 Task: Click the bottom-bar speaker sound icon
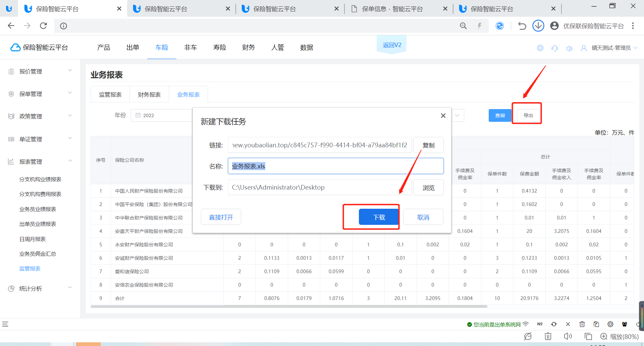pyautogui.click(x=568, y=336)
